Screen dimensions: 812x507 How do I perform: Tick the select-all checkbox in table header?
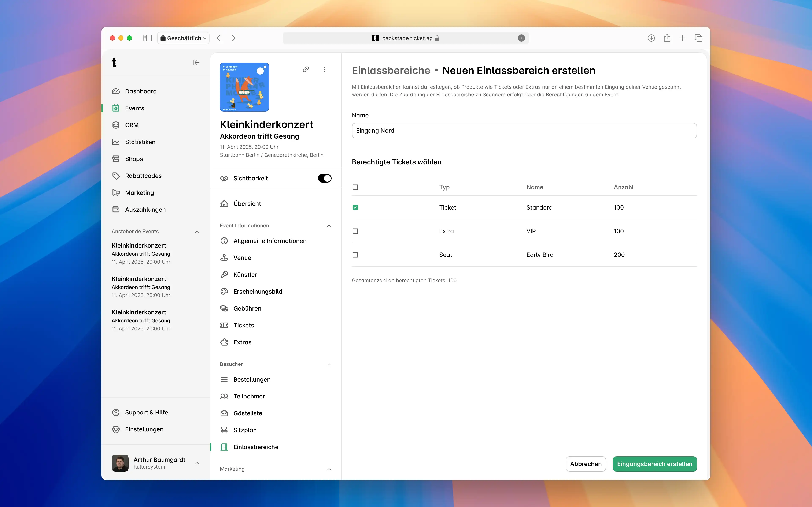pyautogui.click(x=355, y=187)
